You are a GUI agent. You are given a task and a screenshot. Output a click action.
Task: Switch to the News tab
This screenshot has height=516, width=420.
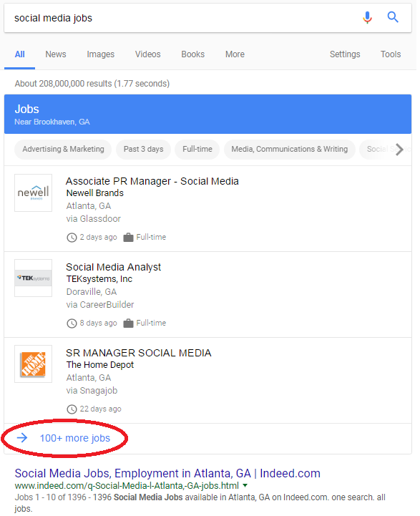(56, 54)
